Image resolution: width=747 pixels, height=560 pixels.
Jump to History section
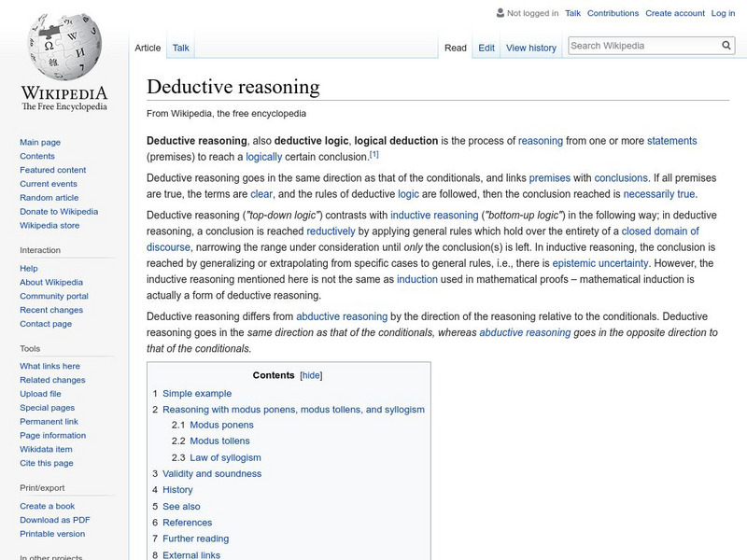(x=177, y=489)
